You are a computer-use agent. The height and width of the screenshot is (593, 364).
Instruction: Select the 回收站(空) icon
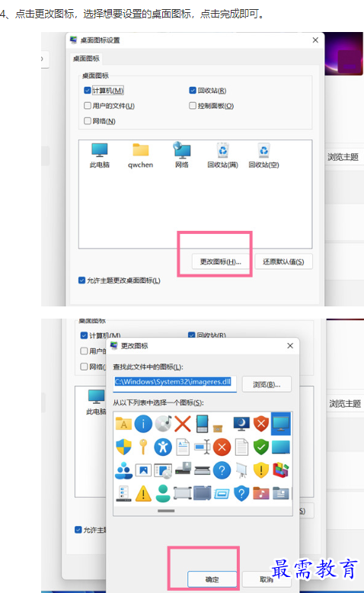pos(263,155)
